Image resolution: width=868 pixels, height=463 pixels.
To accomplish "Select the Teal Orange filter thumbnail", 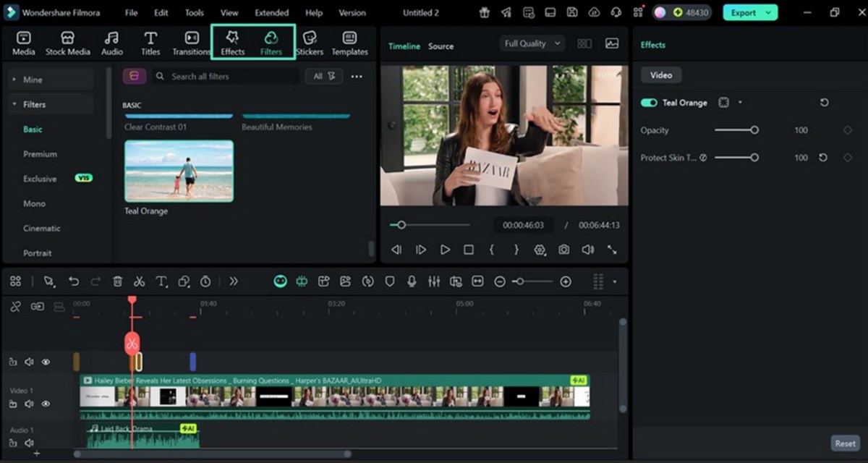I will 179,171.
